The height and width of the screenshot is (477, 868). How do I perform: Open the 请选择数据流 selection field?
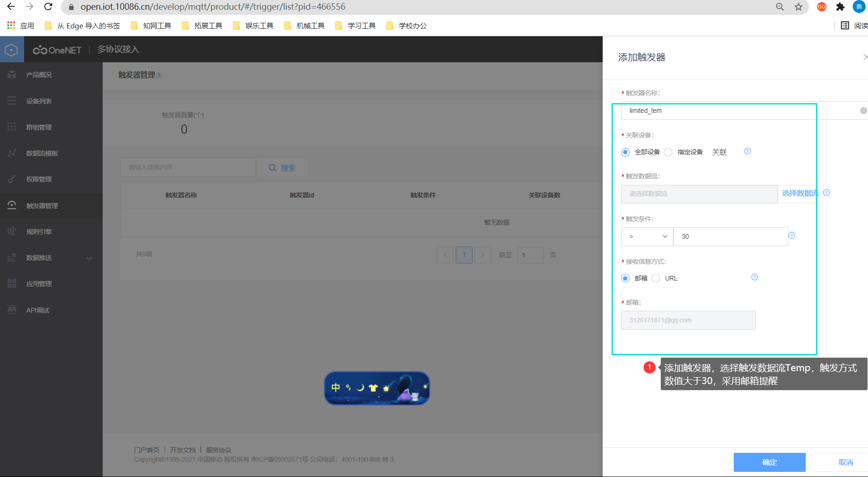click(699, 194)
